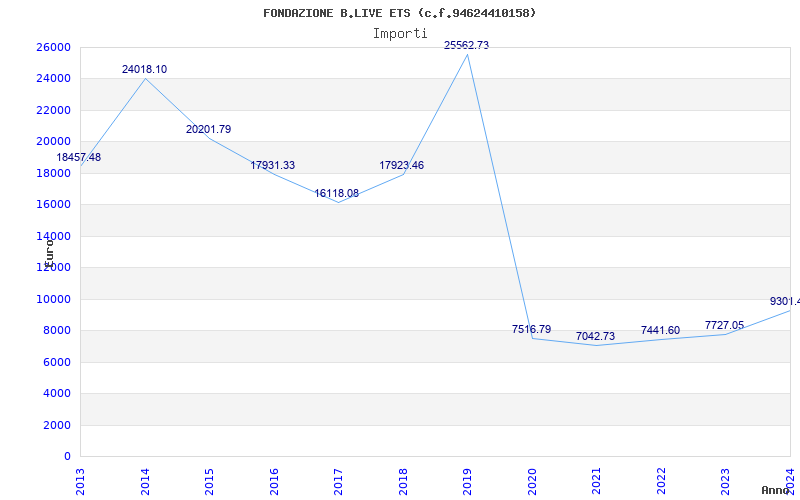
Task: Click the 2018 year axis label
Action: (403, 481)
